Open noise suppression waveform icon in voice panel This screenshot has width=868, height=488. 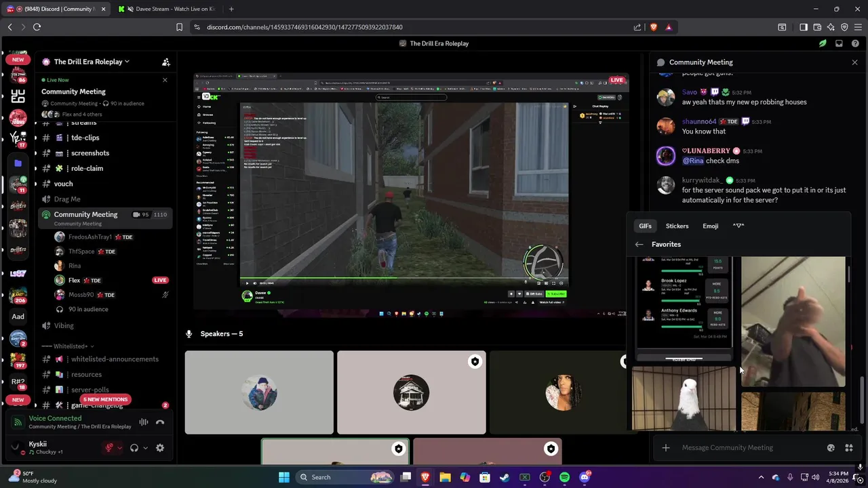(x=144, y=422)
